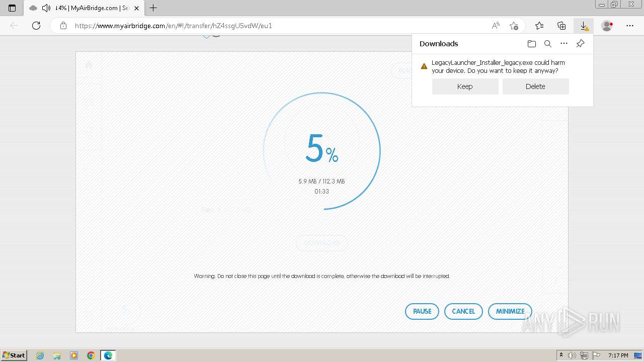
Task: Minimize the download progress overlay
Action: (x=510, y=311)
